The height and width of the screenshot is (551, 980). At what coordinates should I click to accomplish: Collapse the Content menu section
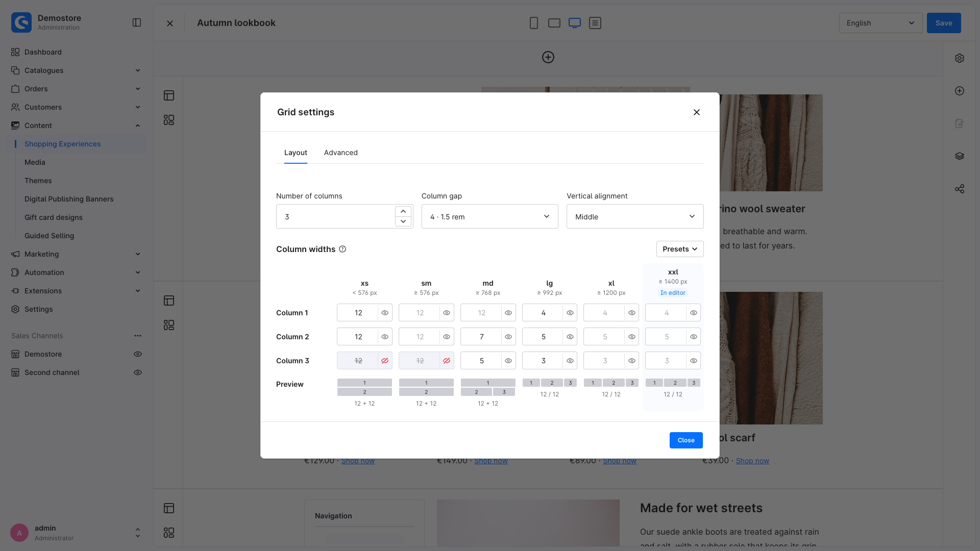pyautogui.click(x=77, y=126)
